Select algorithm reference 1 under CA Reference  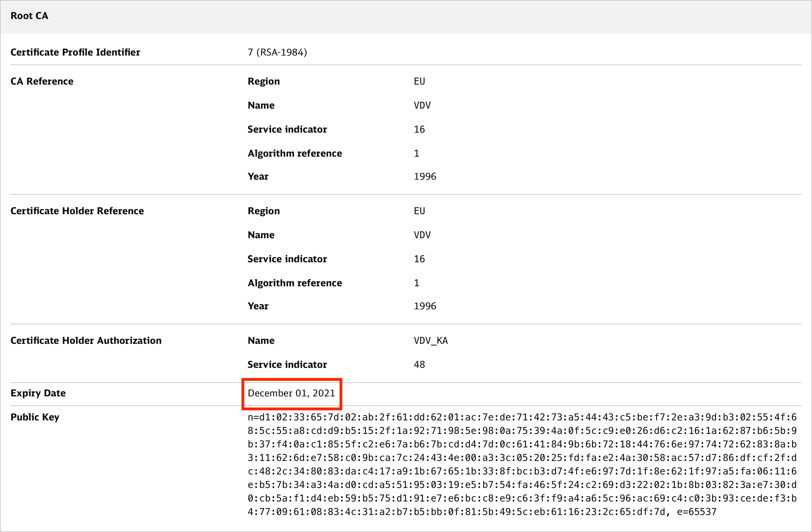click(417, 153)
